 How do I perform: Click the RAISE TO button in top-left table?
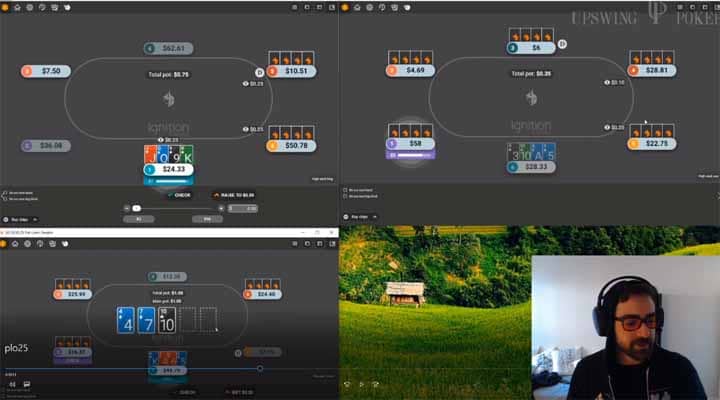point(234,195)
